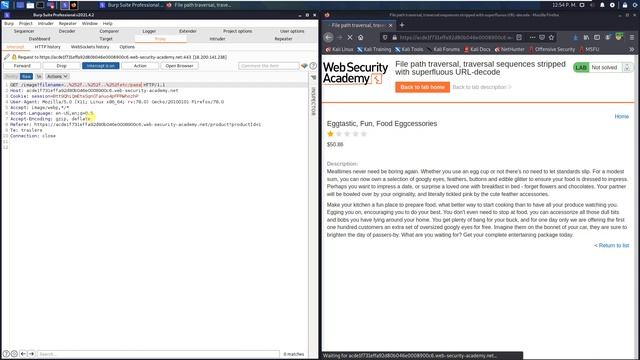Click Comment this item field
Screen dimensions: 640x360
pos(269,66)
